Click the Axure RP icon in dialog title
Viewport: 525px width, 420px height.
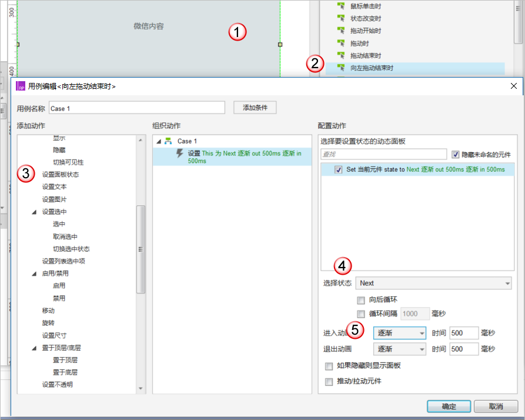pos(21,86)
